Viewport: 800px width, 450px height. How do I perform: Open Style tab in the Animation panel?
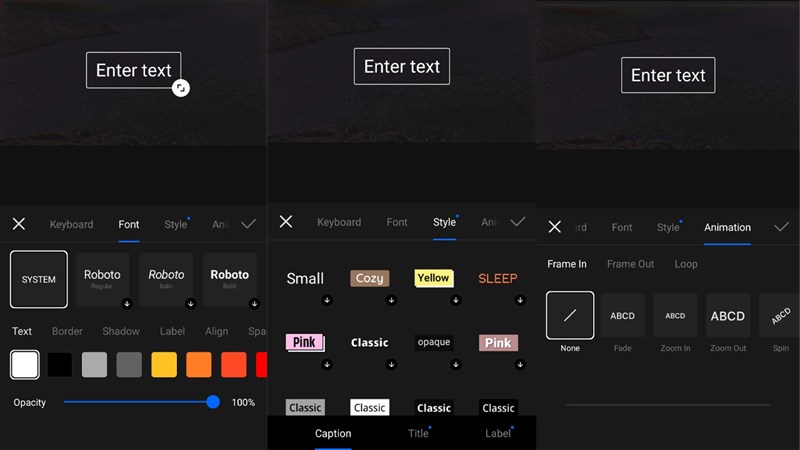[x=668, y=227]
